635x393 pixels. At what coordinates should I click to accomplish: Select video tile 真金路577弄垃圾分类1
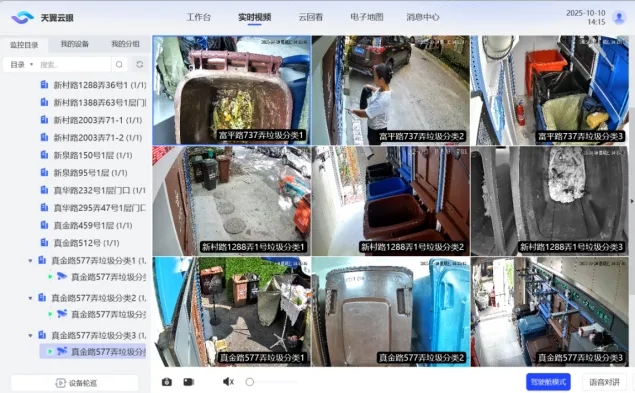click(x=232, y=312)
